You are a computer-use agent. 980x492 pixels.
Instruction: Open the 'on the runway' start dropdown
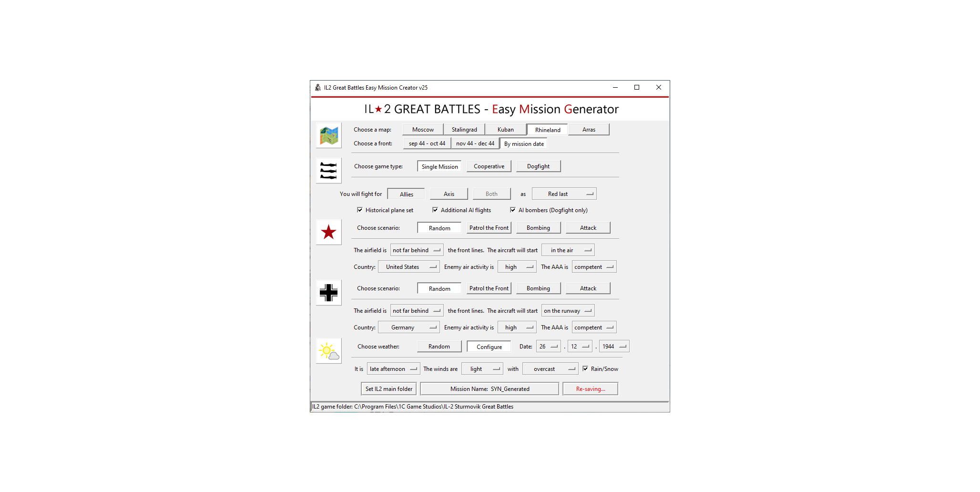568,311
